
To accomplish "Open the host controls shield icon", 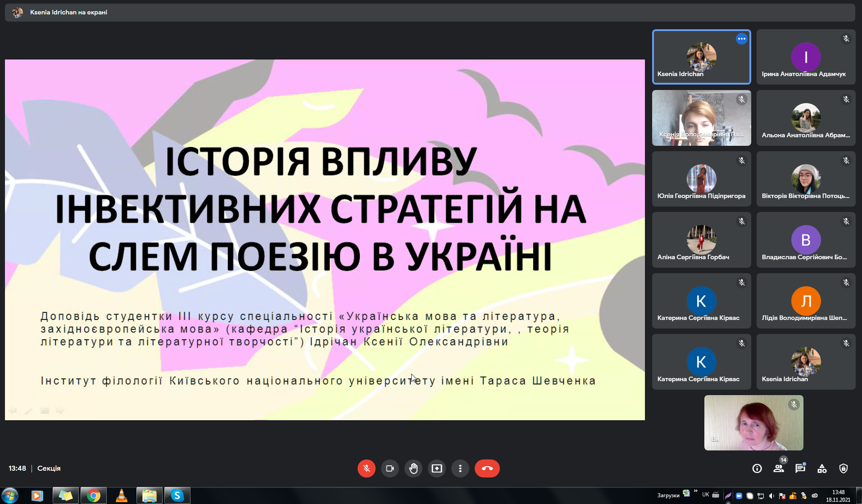I will pos(844,468).
